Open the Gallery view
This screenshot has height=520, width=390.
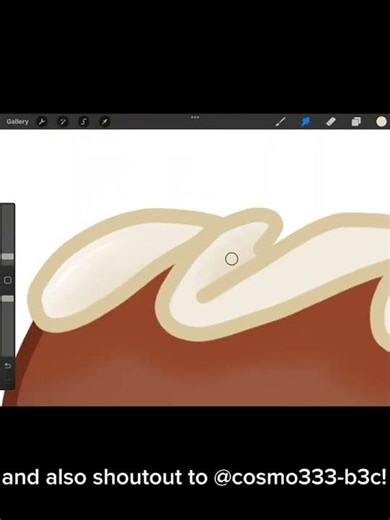[17, 122]
